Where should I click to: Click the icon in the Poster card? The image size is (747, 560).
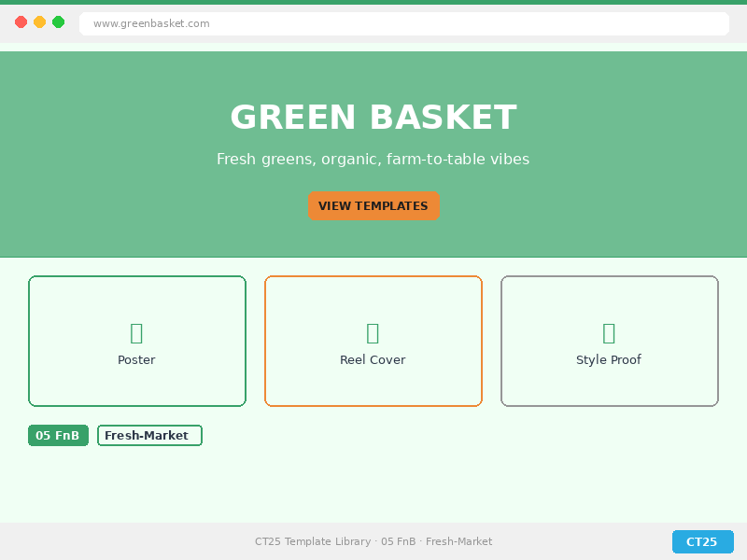[x=136, y=333]
